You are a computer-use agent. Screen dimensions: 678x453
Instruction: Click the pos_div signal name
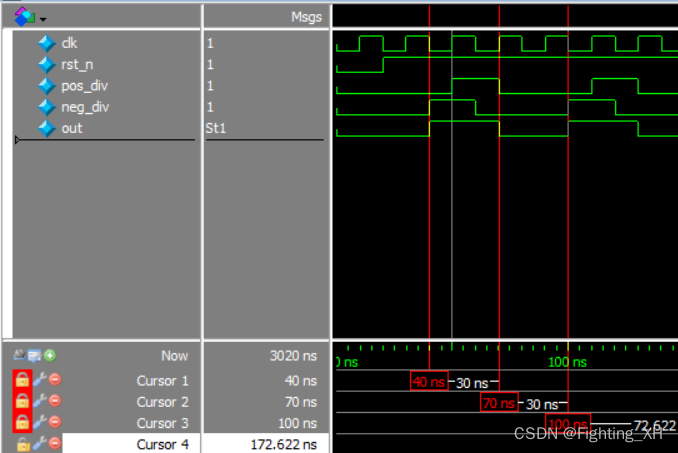pyautogui.click(x=84, y=86)
